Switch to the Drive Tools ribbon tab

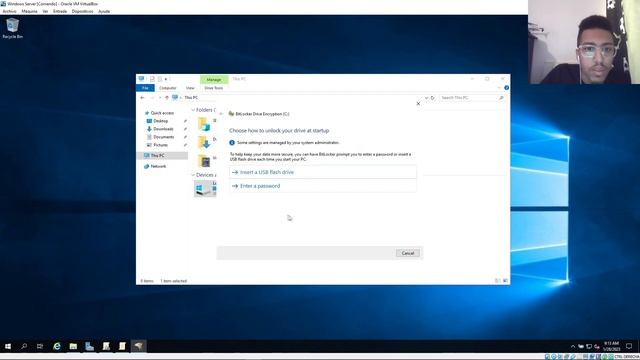[x=214, y=88]
